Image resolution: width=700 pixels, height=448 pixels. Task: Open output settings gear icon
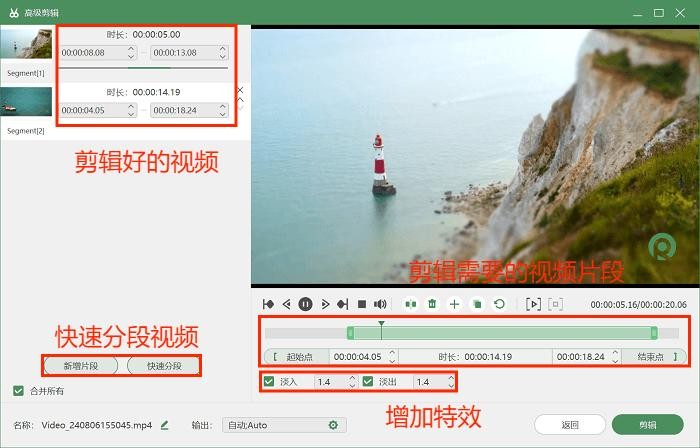[x=333, y=425]
